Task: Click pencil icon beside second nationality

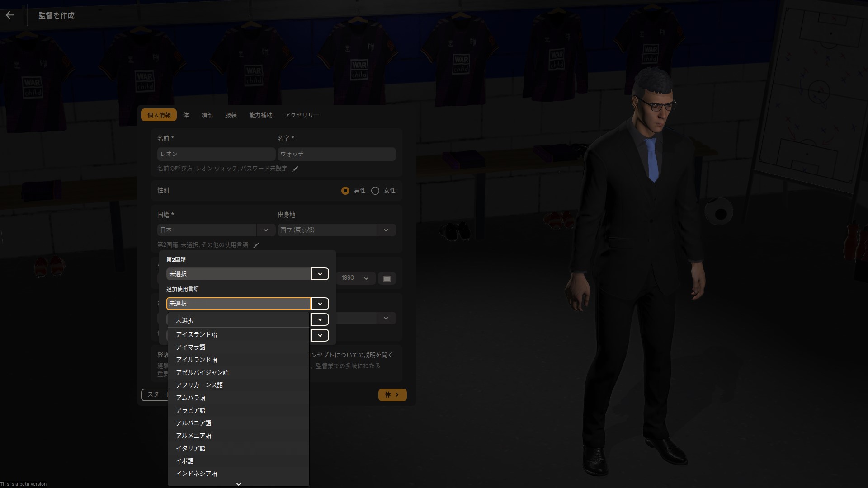Action: 256,245
